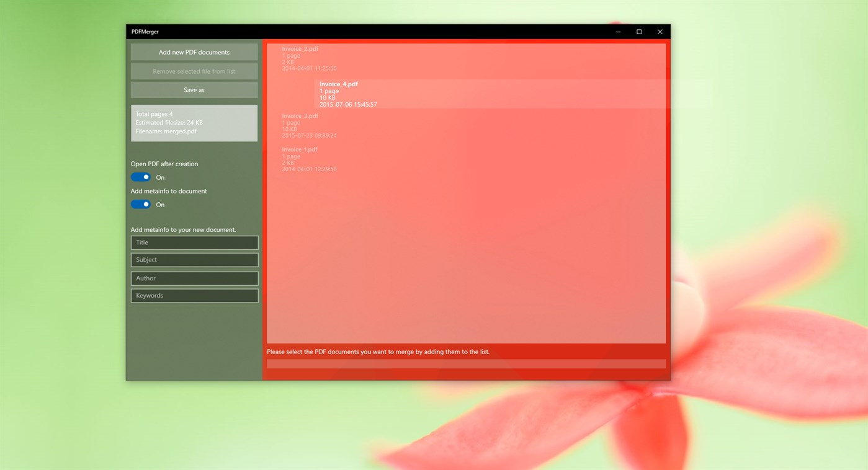The image size is (868, 470).
Task: Select Invoice_3.pdf list entry
Action: click(x=466, y=125)
